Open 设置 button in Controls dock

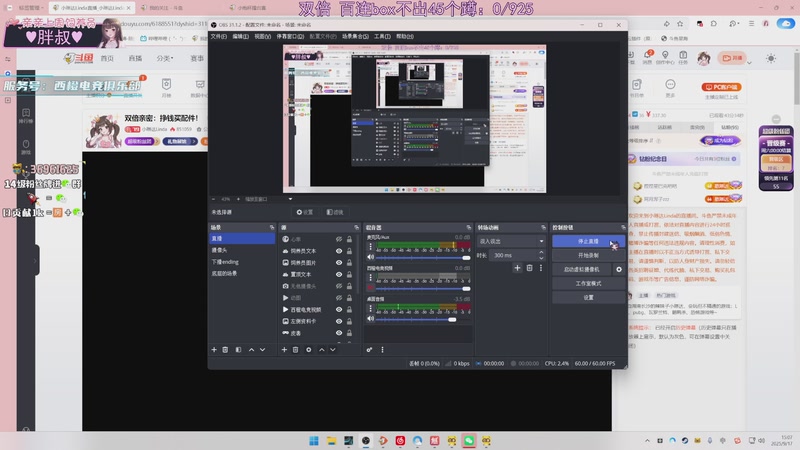588,297
